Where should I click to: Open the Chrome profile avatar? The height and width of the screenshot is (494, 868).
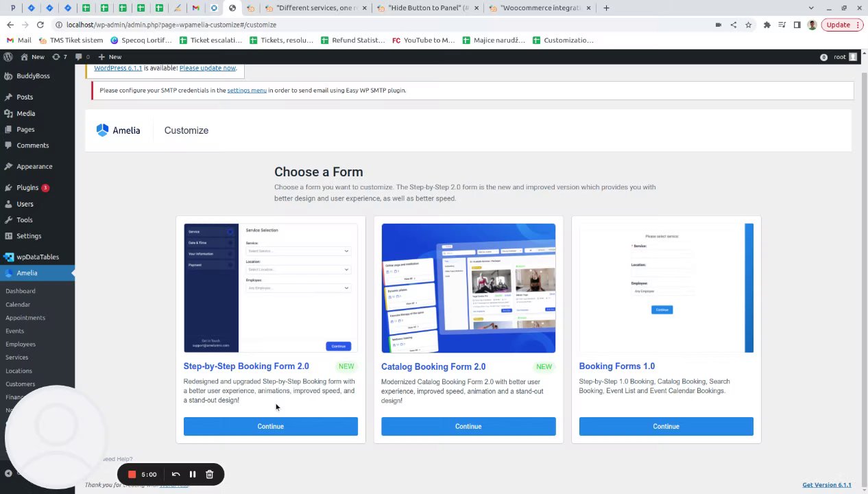(x=812, y=25)
